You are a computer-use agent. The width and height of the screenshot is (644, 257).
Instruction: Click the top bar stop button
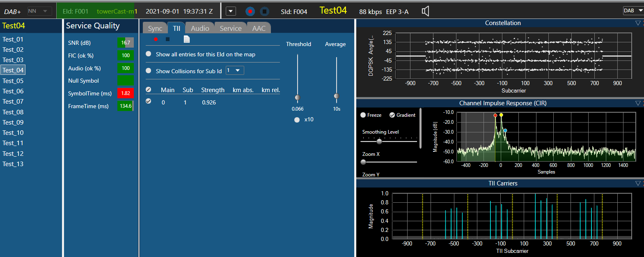pos(265,12)
